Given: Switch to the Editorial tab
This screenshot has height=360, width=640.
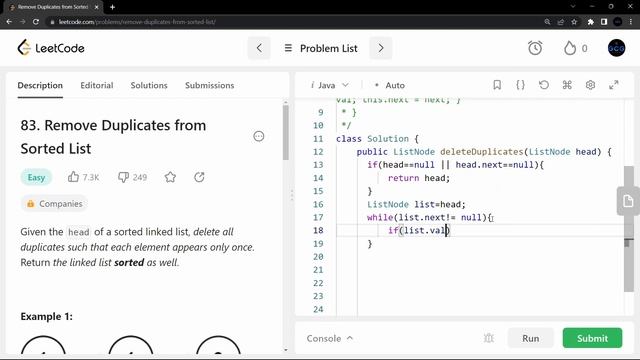Looking at the screenshot, I should [x=97, y=85].
